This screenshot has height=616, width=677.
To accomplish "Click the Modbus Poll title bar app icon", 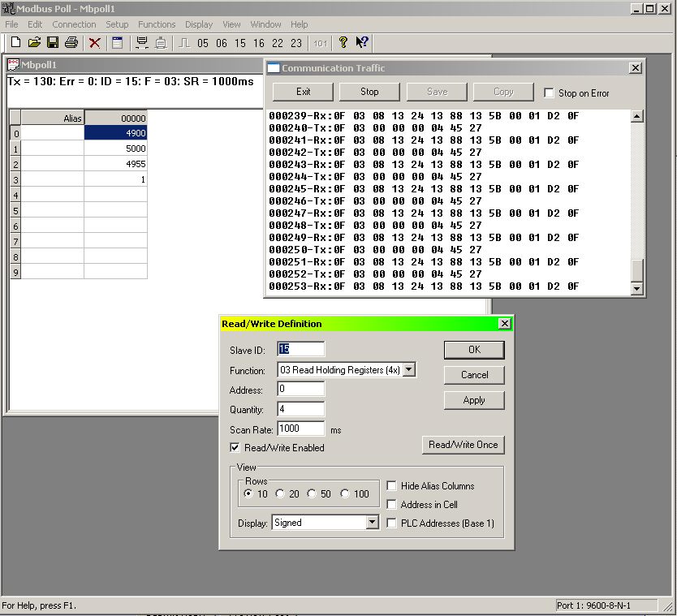I will click(x=8, y=8).
